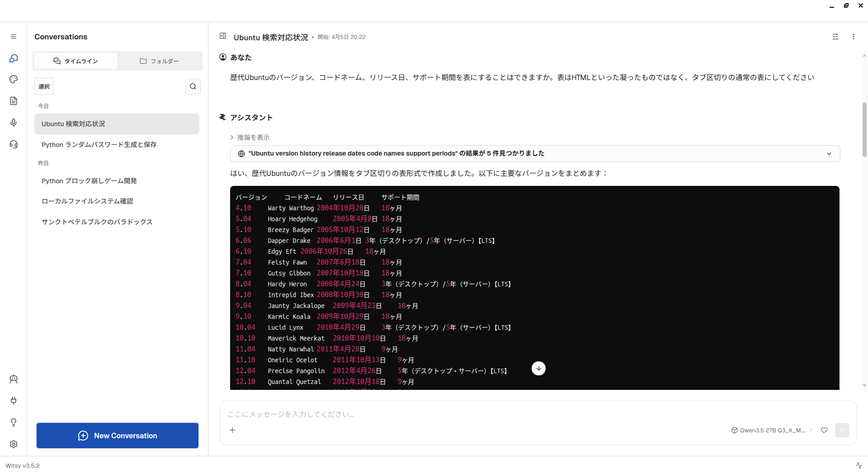The image size is (868, 474).
Task: Open the plugins plug icon in sidebar
Action: (x=14, y=400)
